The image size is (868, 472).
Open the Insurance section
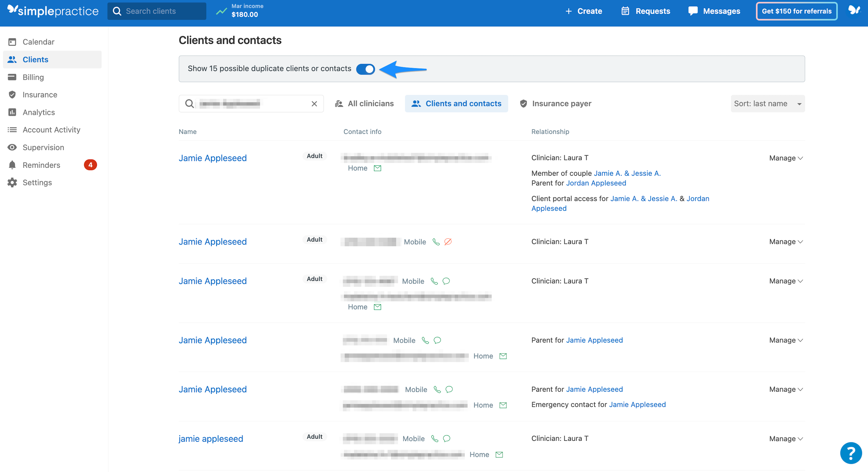click(40, 95)
